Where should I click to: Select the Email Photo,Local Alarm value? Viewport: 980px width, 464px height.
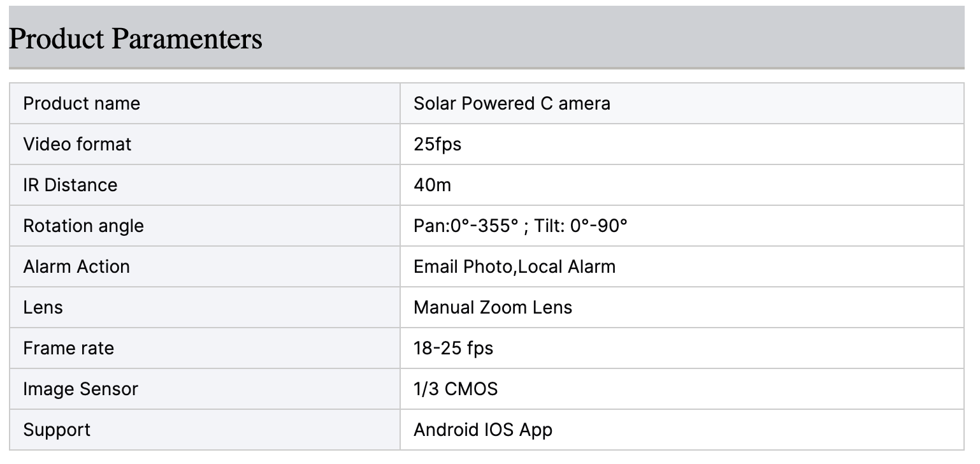pos(514,266)
